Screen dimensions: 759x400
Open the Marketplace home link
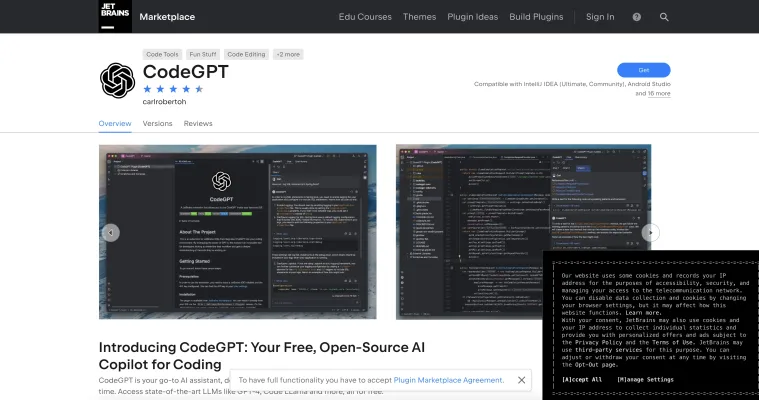(x=167, y=17)
